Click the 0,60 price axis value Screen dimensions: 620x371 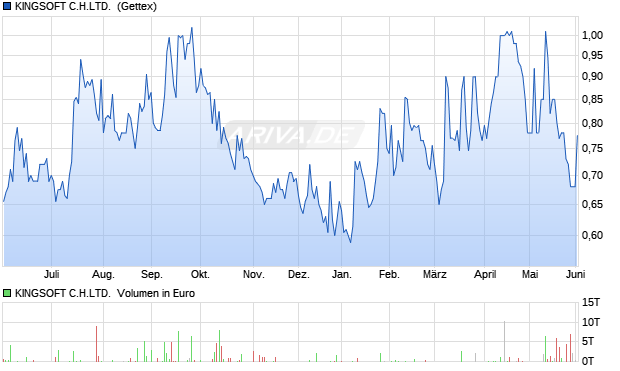click(x=592, y=235)
